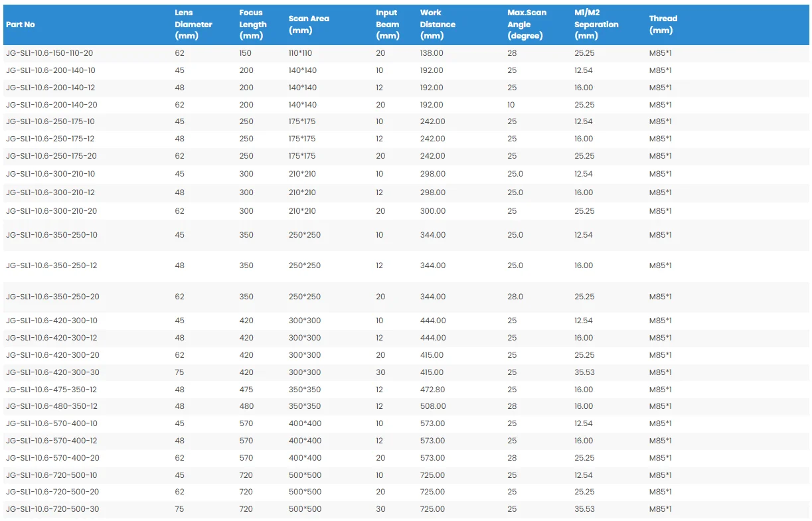This screenshot has width=812, height=521.
Task: Click part number JG-SL1-10.6-350-250-12
Action: tap(51, 265)
